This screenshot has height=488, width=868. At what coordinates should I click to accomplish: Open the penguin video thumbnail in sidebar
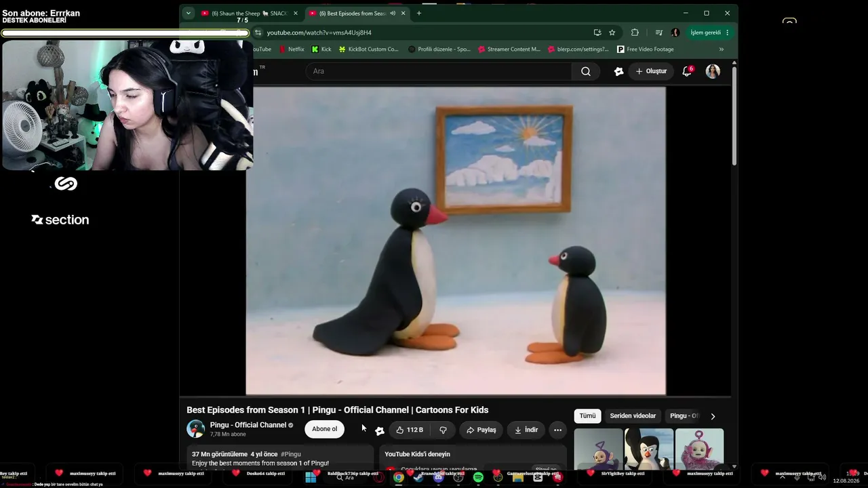pyautogui.click(x=649, y=449)
